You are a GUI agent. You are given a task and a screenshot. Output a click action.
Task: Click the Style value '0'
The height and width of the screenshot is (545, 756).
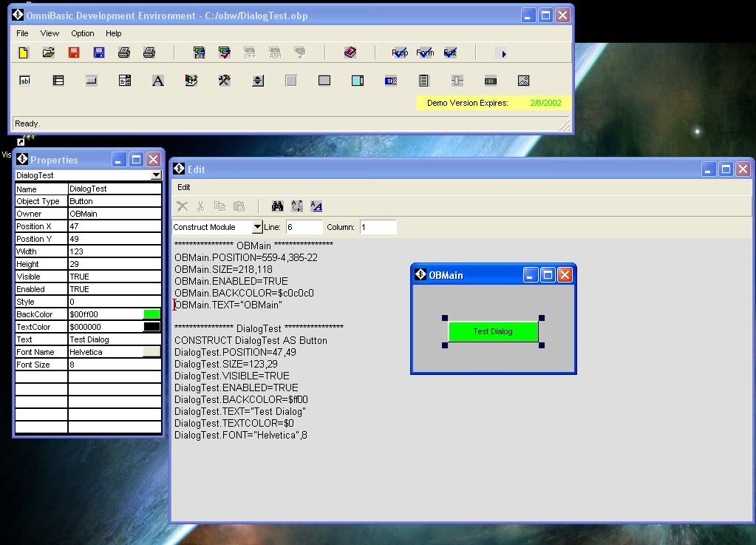(115, 302)
